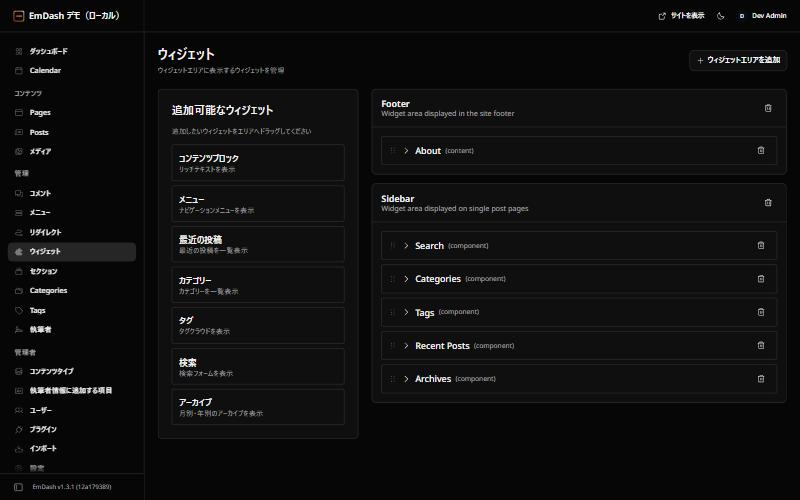Expand the About widget chevron
The height and width of the screenshot is (500, 800).
[x=406, y=151]
